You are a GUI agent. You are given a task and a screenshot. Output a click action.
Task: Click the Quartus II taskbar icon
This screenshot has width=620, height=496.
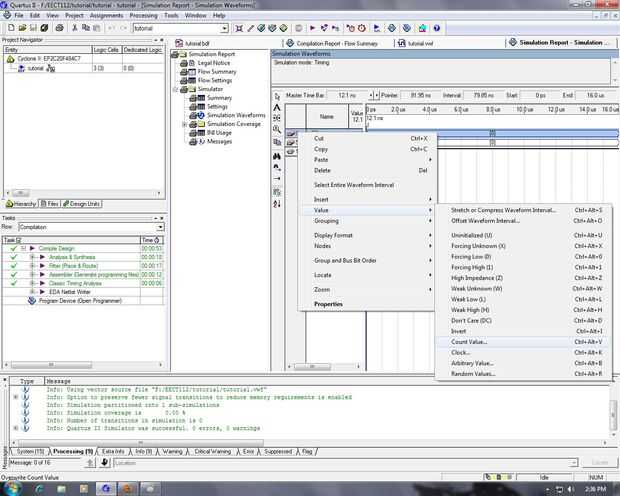pos(106,489)
